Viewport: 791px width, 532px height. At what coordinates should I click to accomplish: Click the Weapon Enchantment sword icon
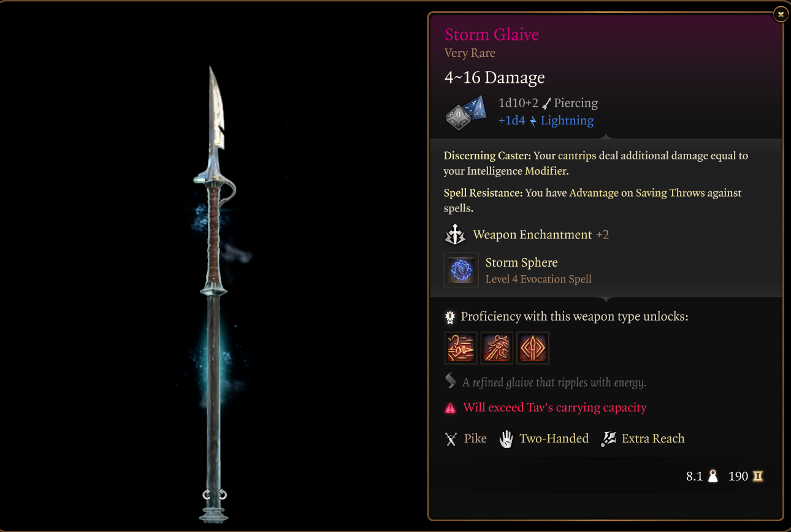pyautogui.click(x=455, y=235)
